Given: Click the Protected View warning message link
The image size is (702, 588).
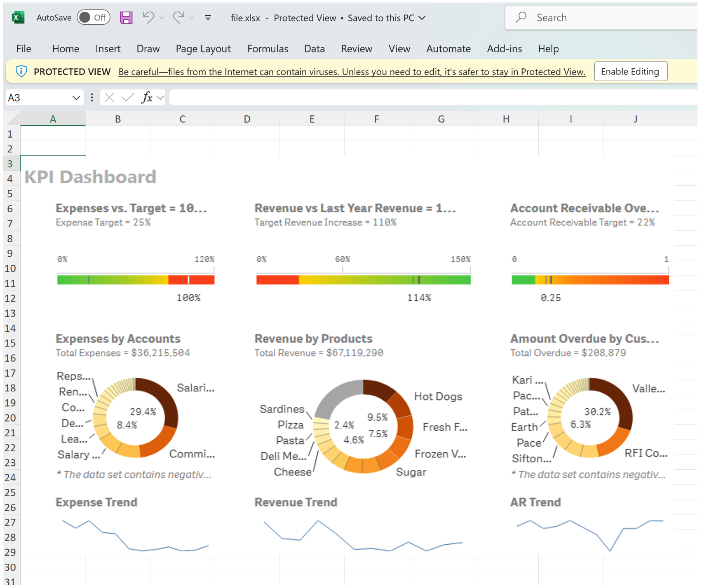Looking at the screenshot, I should [x=352, y=72].
